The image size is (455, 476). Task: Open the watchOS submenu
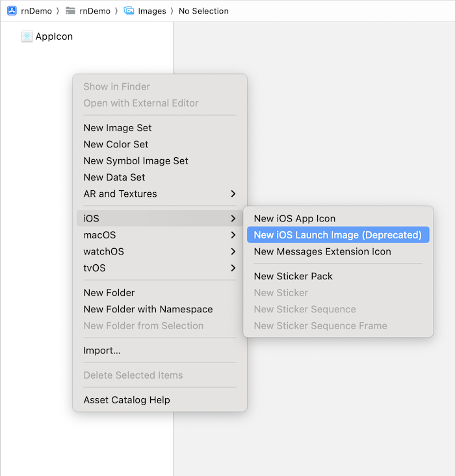[x=159, y=252]
